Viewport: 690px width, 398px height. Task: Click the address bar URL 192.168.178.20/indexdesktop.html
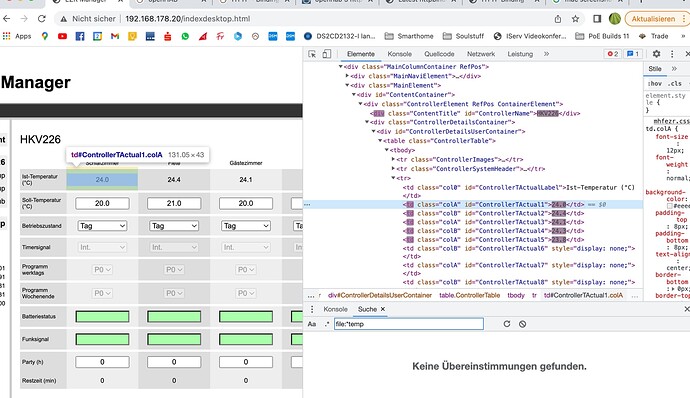[x=187, y=19]
